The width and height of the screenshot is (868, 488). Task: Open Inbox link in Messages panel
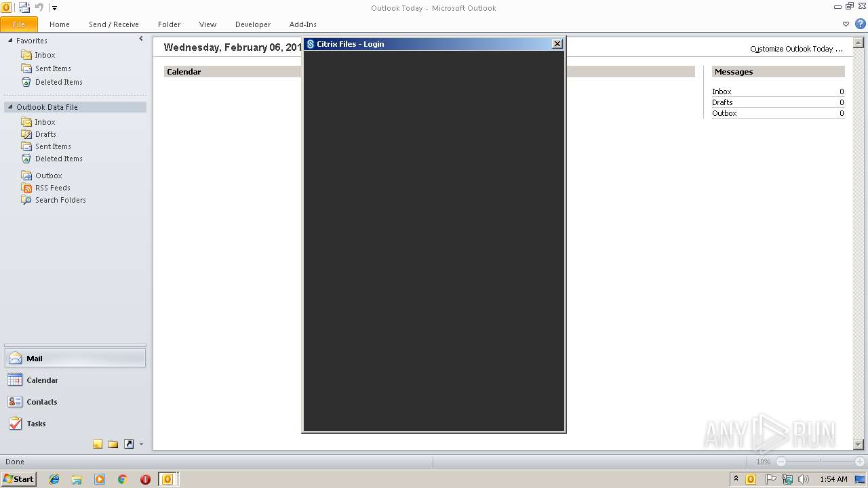click(722, 91)
